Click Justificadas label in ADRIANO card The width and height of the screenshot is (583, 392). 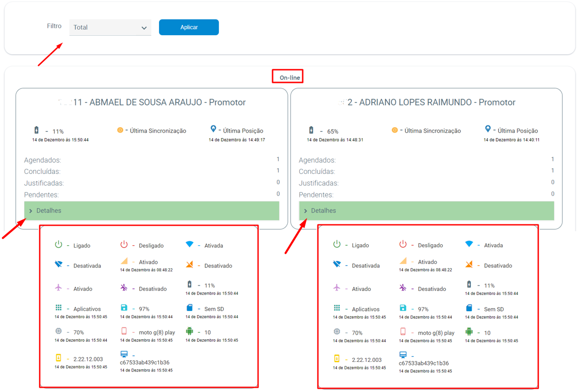point(318,183)
